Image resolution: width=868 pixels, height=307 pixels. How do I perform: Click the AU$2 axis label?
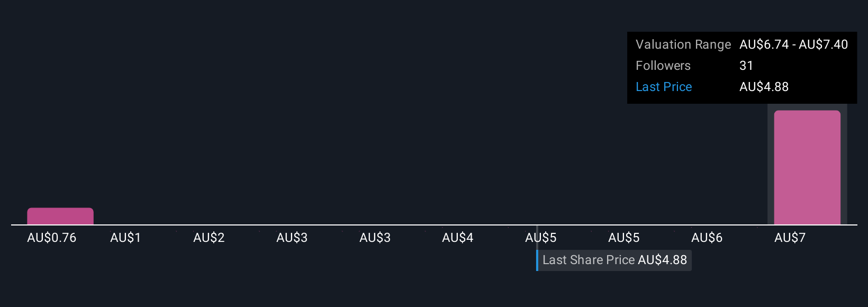click(x=209, y=238)
